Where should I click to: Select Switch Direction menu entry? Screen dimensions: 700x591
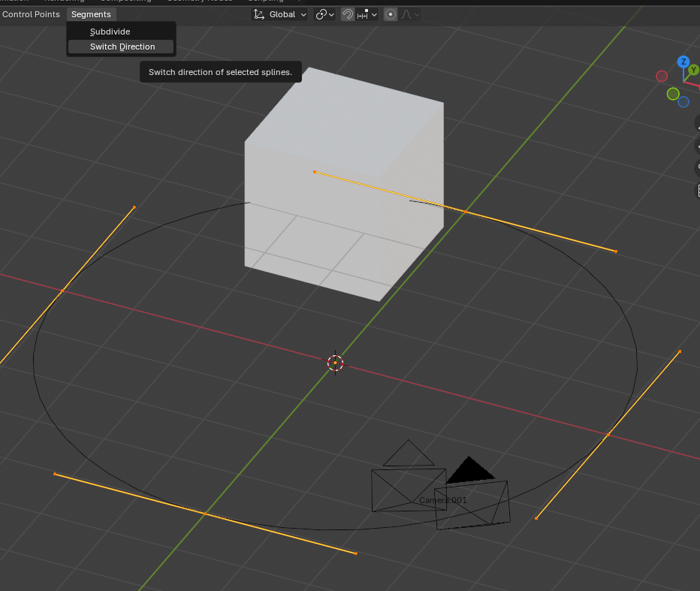pyautogui.click(x=122, y=47)
